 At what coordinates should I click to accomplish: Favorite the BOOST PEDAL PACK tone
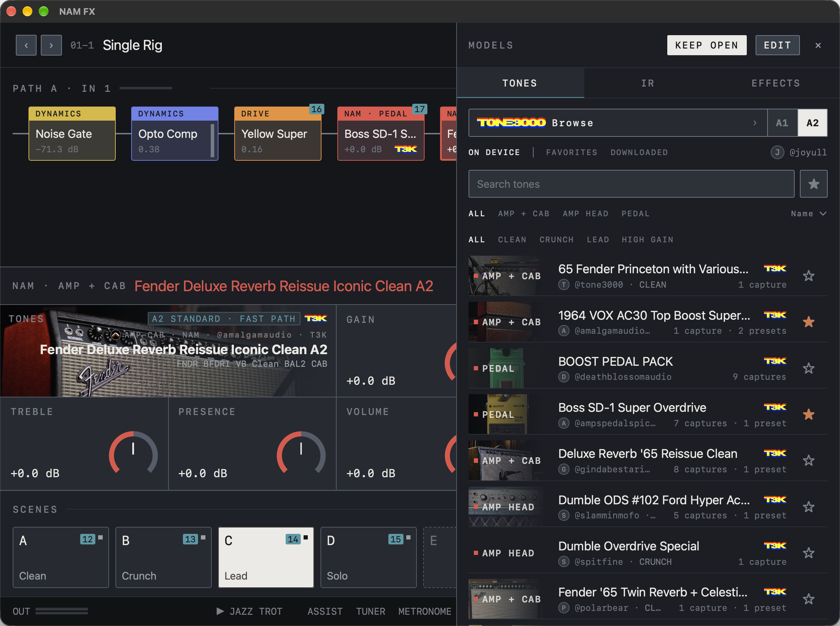(809, 368)
